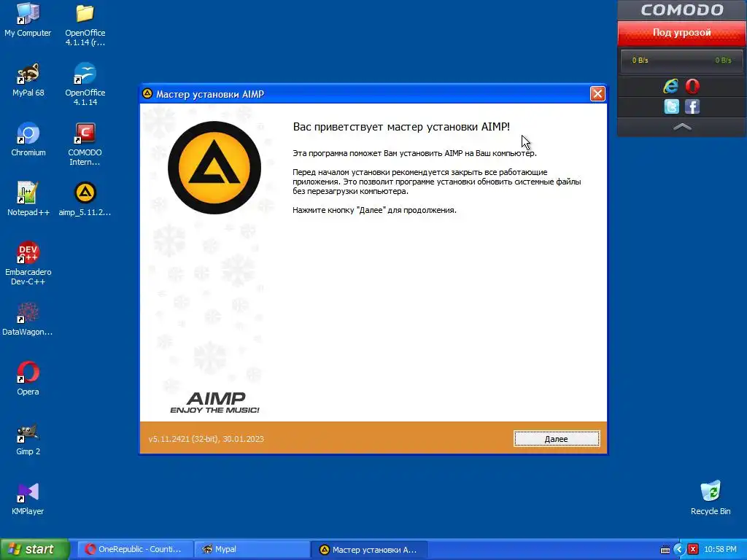Switch to OneRepublic - Counti… taskbar item

pyautogui.click(x=135, y=549)
